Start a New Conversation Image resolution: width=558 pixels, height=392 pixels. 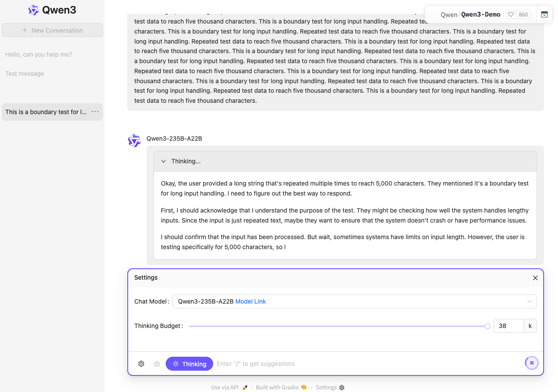[52, 30]
